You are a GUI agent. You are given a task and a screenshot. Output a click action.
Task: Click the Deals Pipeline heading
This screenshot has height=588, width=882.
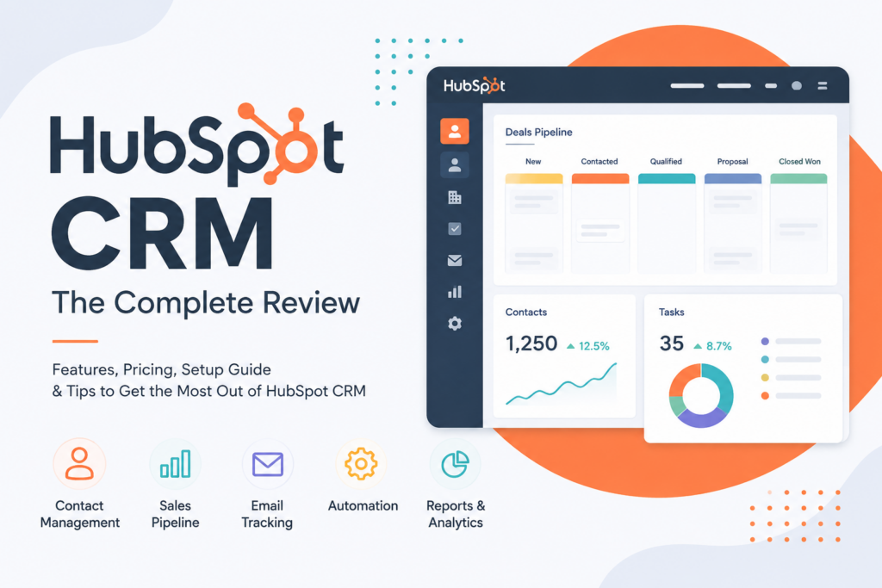click(x=539, y=132)
